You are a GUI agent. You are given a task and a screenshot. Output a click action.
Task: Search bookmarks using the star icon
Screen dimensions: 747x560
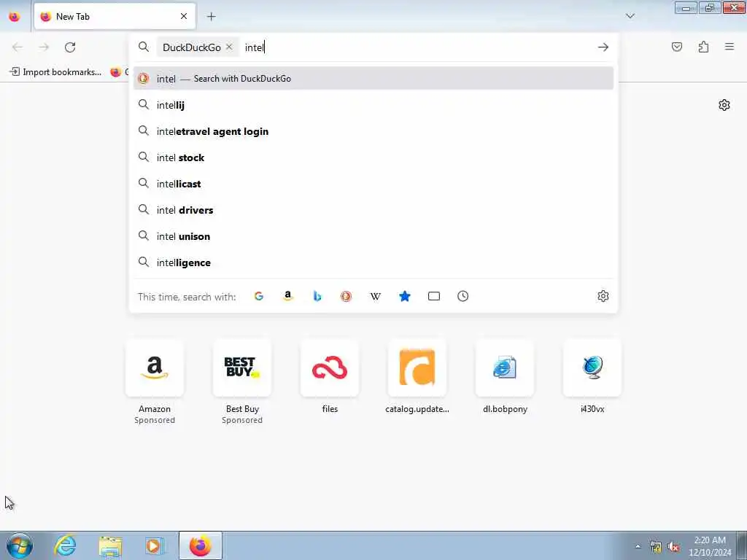[404, 296]
